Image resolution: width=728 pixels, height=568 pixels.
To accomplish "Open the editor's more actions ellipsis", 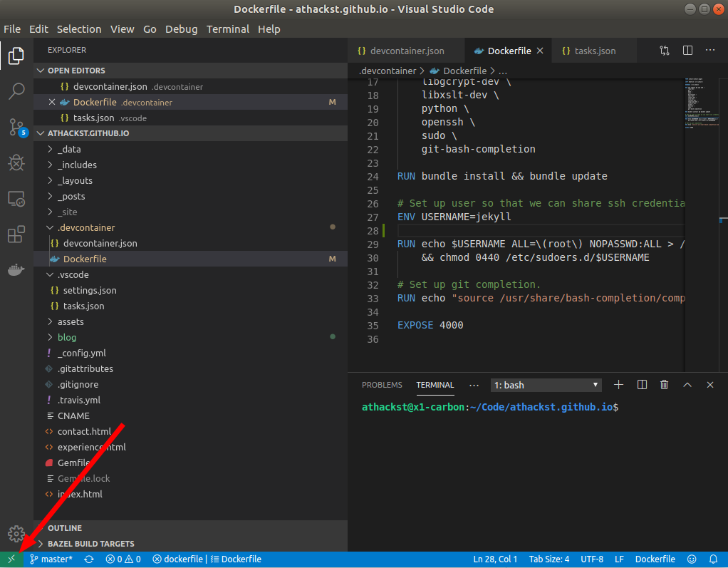I will (710, 50).
